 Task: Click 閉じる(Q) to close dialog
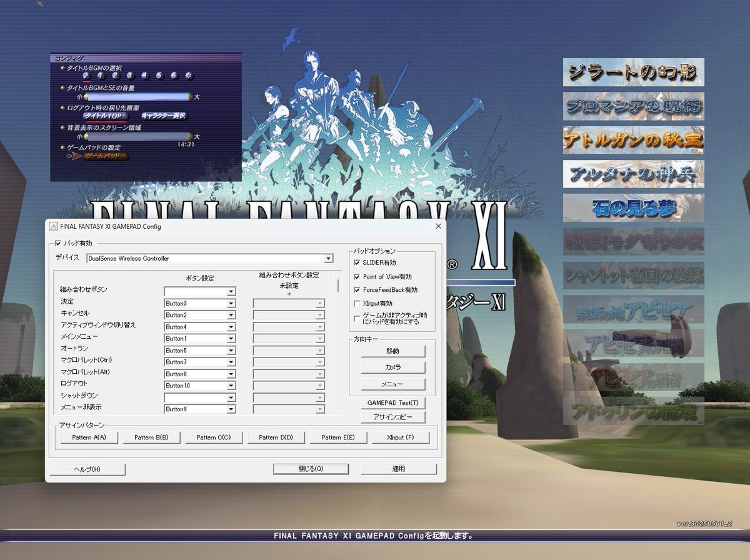pos(311,469)
